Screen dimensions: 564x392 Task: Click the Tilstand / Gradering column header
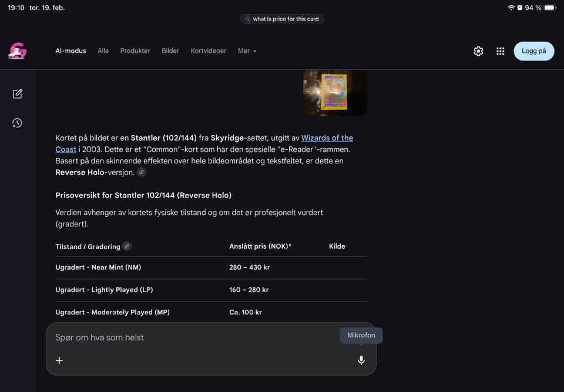click(88, 247)
